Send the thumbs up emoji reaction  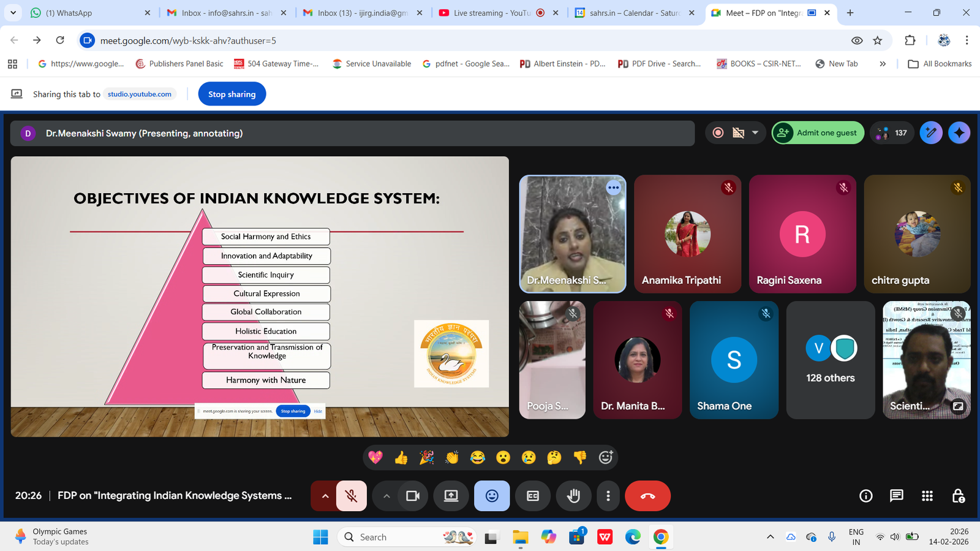click(x=401, y=457)
